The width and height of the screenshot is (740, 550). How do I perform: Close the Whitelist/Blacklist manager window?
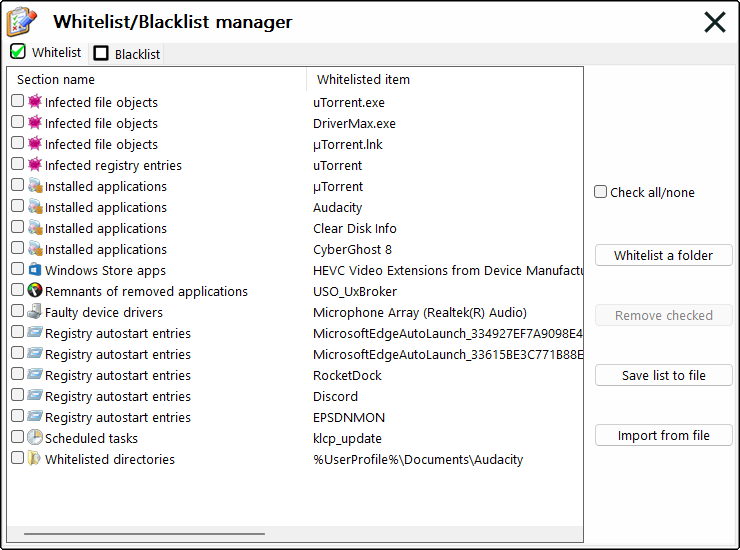click(x=715, y=22)
